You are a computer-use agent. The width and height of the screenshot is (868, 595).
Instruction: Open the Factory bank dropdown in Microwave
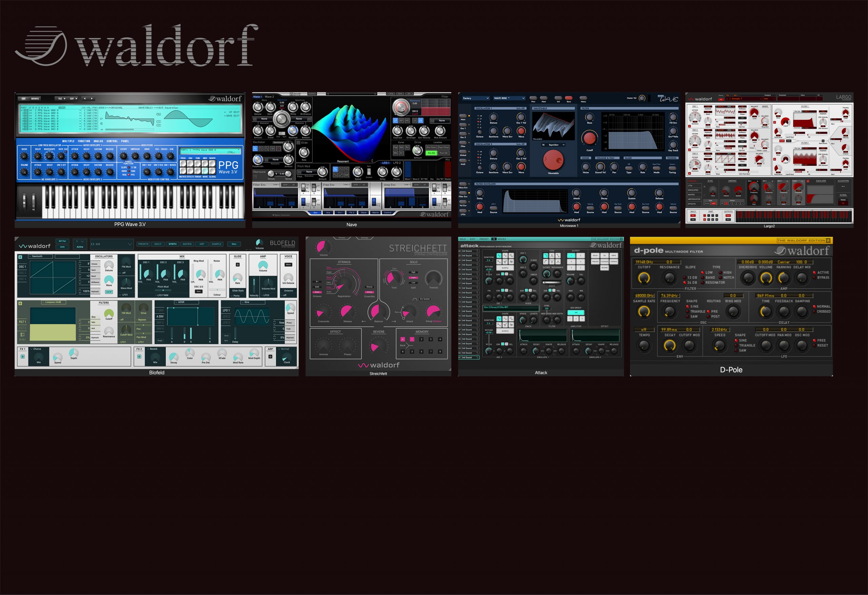point(475,98)
